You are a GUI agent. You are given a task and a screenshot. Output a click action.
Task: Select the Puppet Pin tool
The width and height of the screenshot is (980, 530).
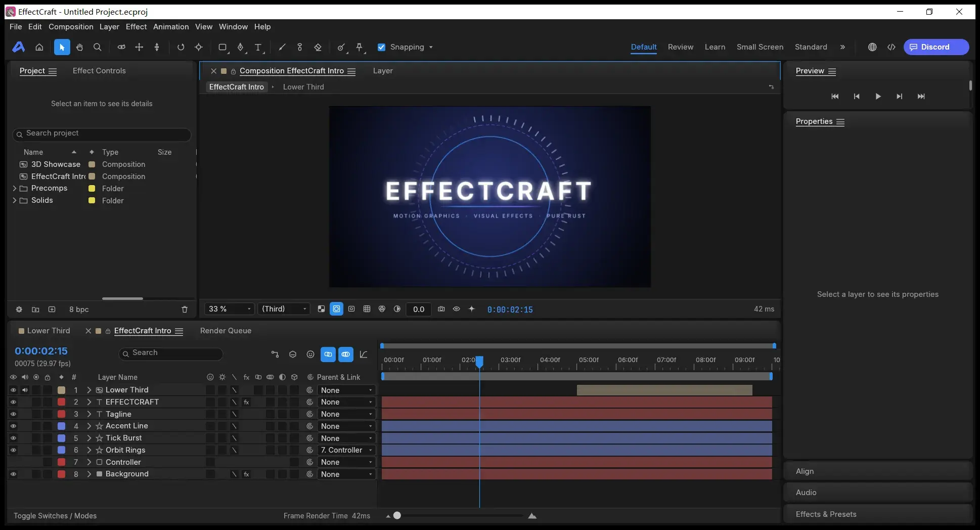pos(360,47)
